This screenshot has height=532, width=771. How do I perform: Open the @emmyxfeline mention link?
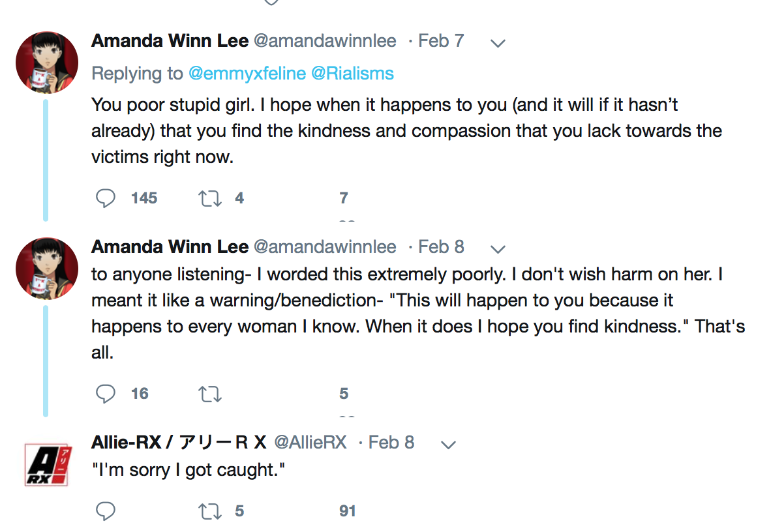[x=247, y=73]
